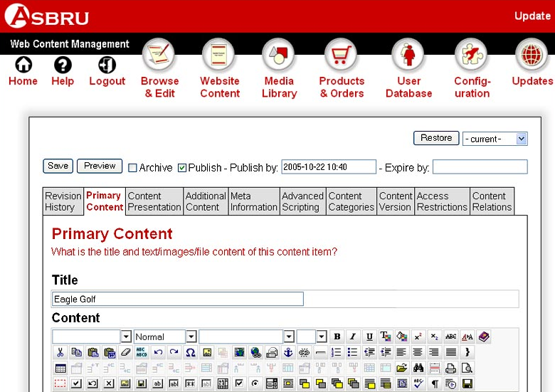Click the Restore button
The image size is (555, 392).
[436, 138]
